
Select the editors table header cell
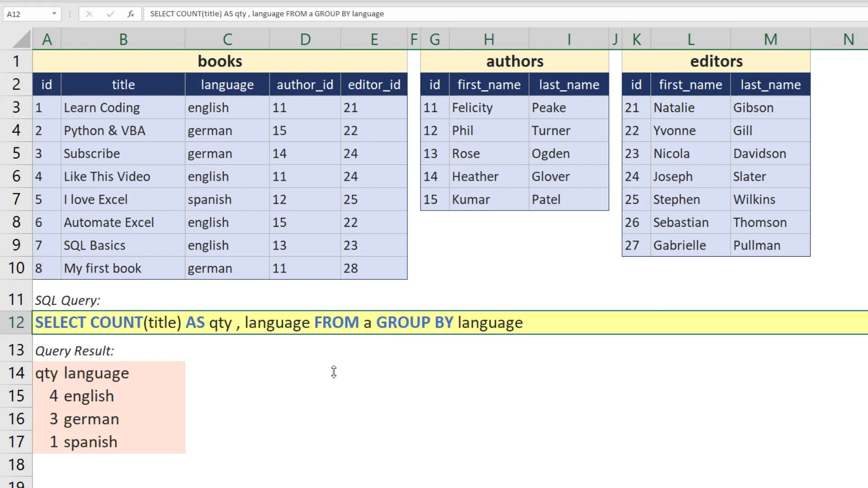pos(716,61)
